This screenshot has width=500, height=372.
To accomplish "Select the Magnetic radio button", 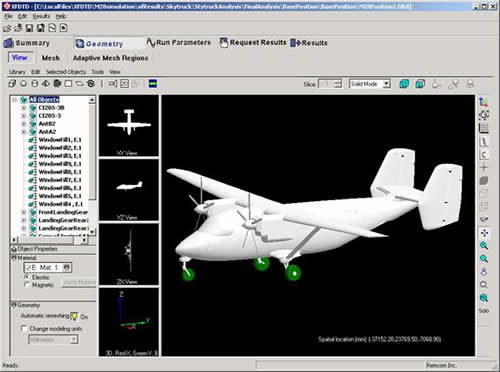I will pyautogui.click(x=27, y=285).
